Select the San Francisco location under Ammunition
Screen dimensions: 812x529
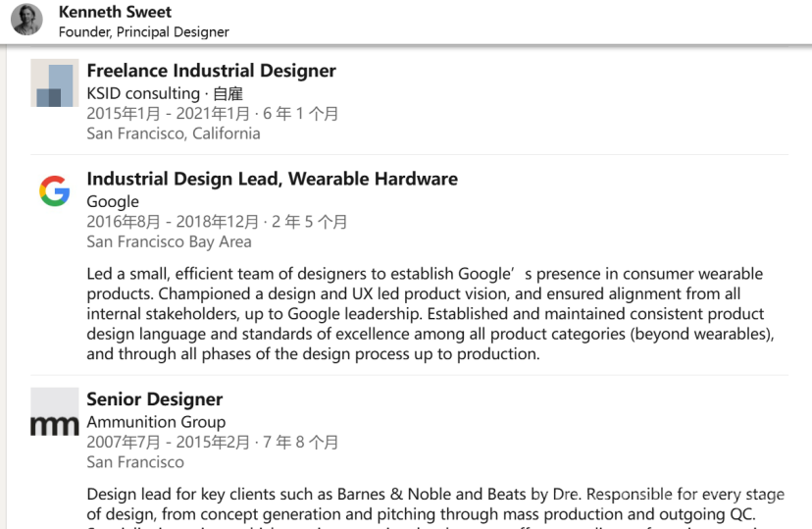(135, 462)
